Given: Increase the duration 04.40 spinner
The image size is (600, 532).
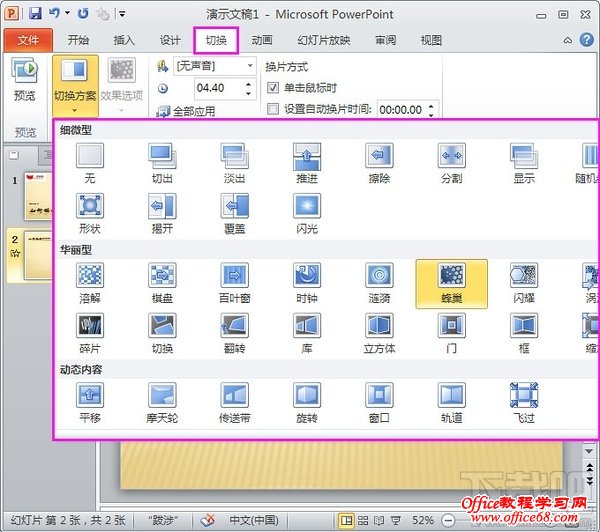Looking at the screenshot, I should click(x=249, y=84).
